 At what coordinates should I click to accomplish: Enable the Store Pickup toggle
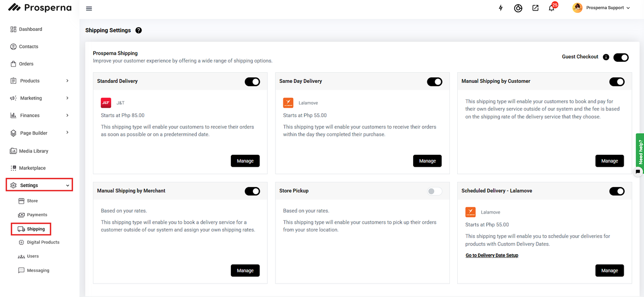click(x=434, y=191)
